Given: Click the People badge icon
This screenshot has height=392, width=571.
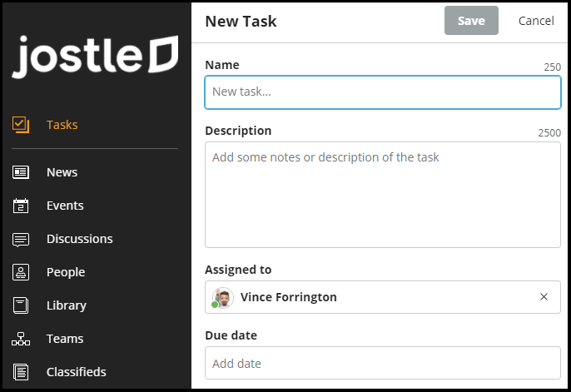Looking at the screenshot, I should pyautogui.click(x=21, y=272).
